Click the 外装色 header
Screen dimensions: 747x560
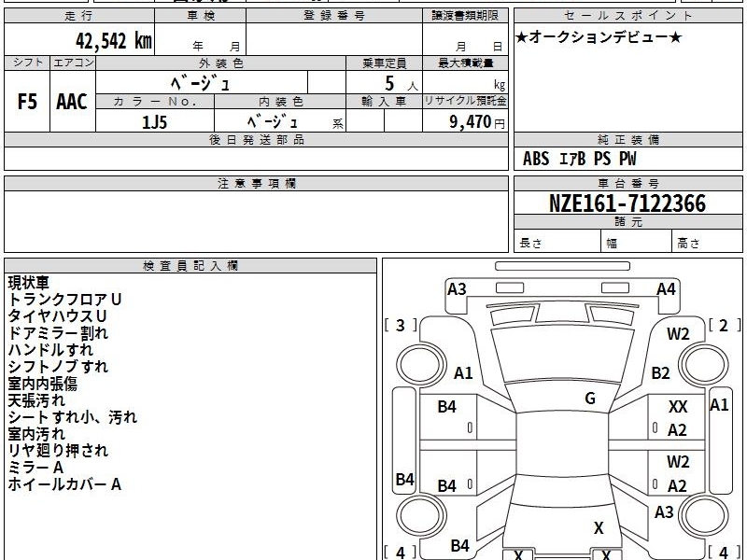[221, 63]
